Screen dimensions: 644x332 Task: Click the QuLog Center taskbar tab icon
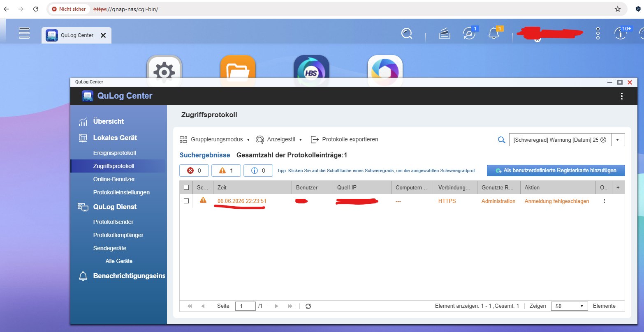[x=52, y=35]
